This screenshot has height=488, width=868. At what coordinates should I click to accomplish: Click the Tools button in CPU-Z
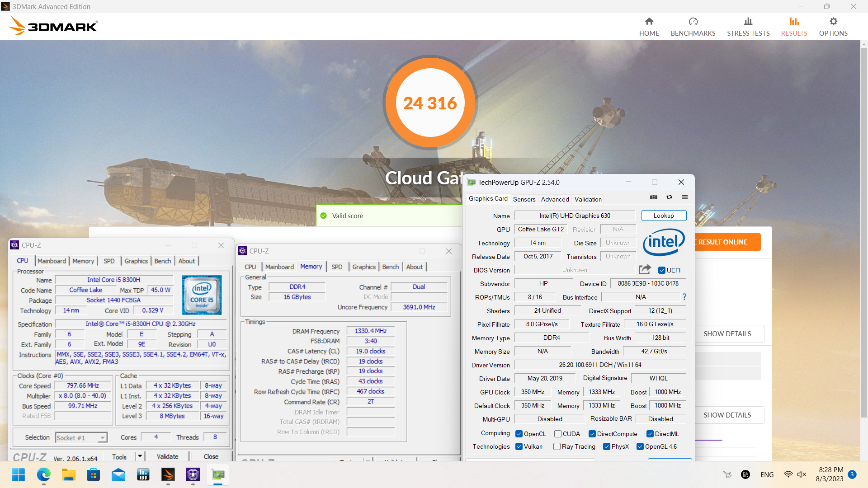pyautogui.click(x=119, y=456)
